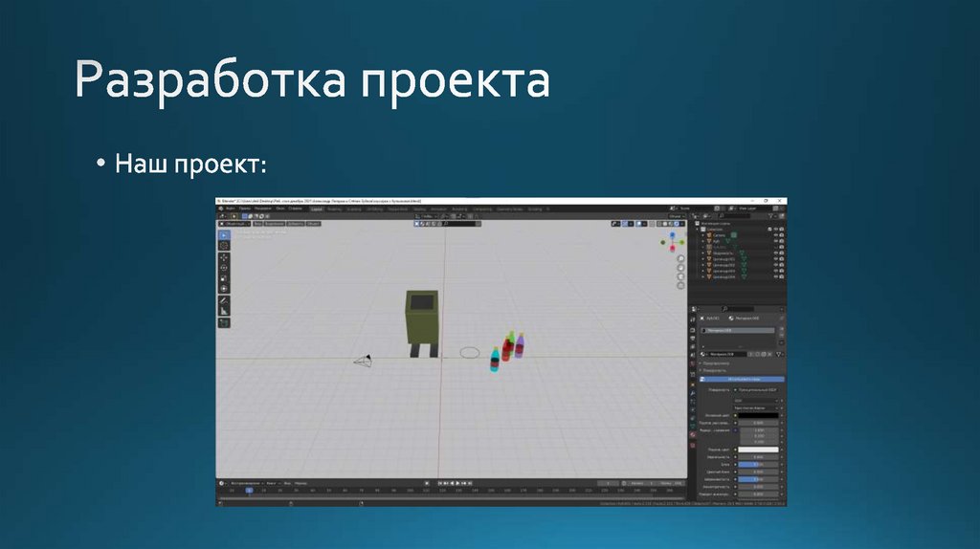The width and height of the screenshot is (980, 549).
Task: Select the Measure ruler tool
Action: [224, 311]
